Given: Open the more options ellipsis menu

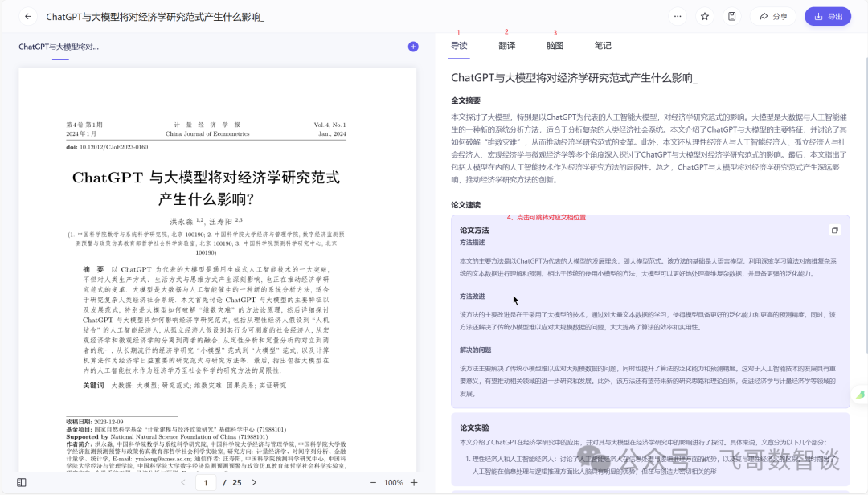Looking at the screenshot, I should tap(678, 17).
